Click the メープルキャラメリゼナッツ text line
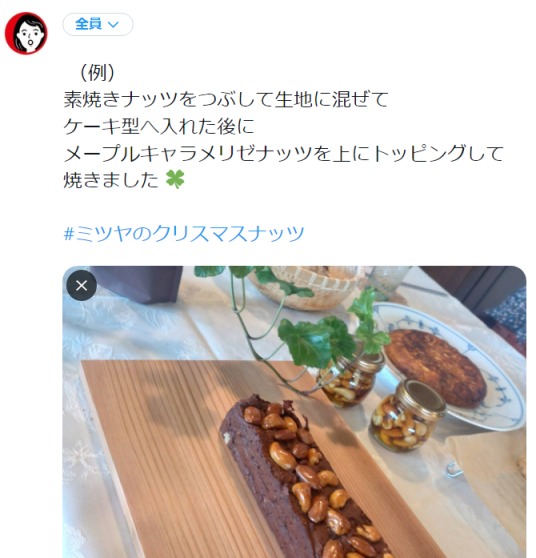This screenshot has height=558, width=536. click(x=284, y=153)
